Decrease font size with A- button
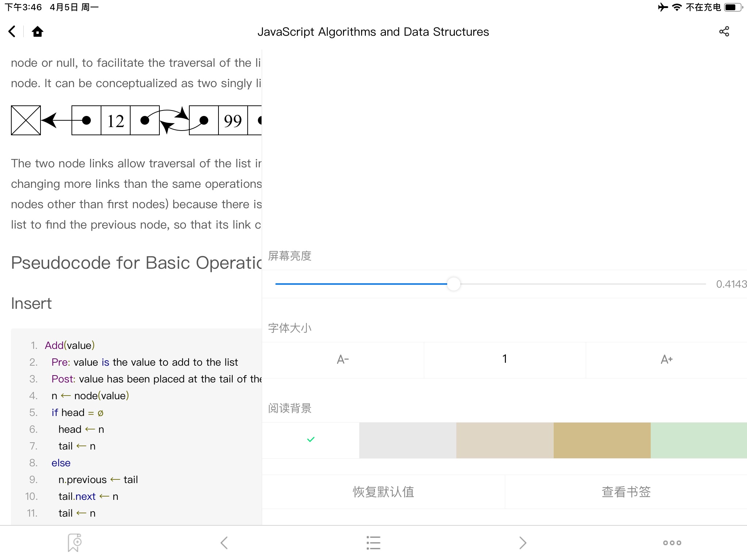This screenshot has height=560, width=747. pyautogui.click(x=343, y=360)
